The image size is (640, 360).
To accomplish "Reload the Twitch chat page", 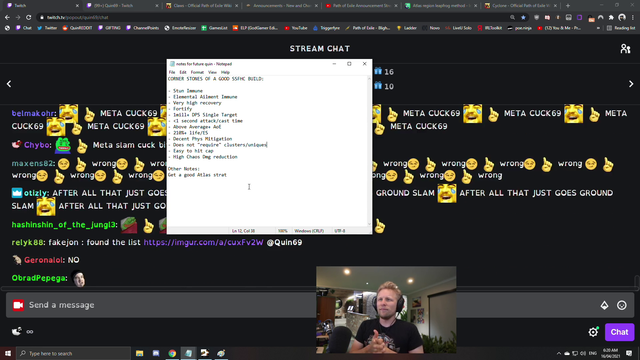I will pyautogui.click(x=28, y=18).
